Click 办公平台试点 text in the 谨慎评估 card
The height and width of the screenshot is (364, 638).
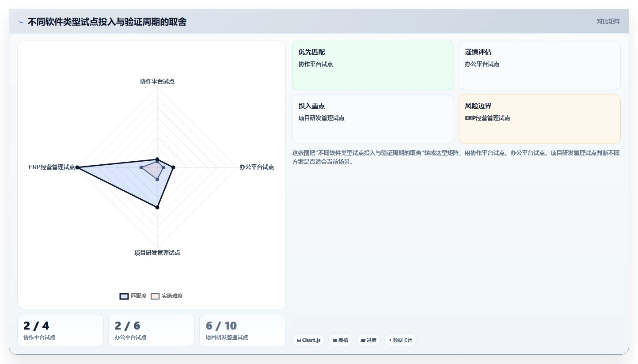tap(482, 64)
